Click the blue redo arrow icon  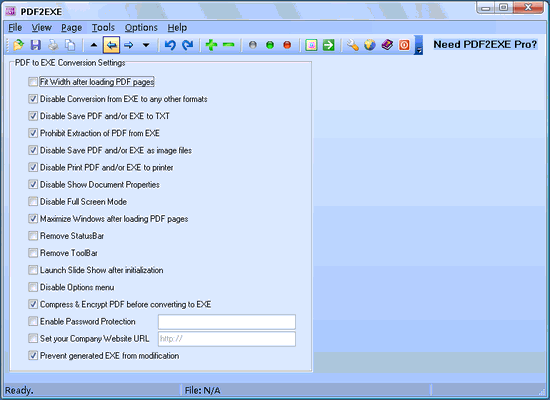pos(188,45)
